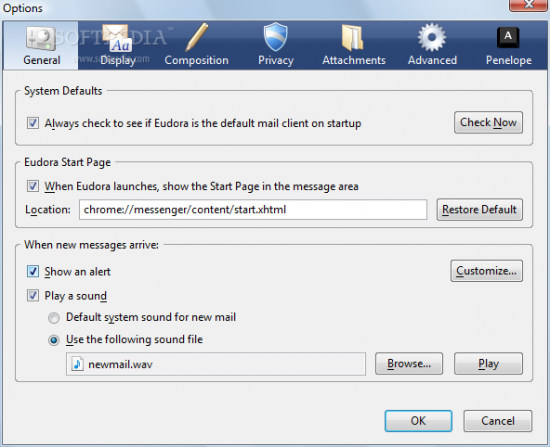550x447 pixels.
Task: Cancel the Options dialog
Action: coord(498,421)
